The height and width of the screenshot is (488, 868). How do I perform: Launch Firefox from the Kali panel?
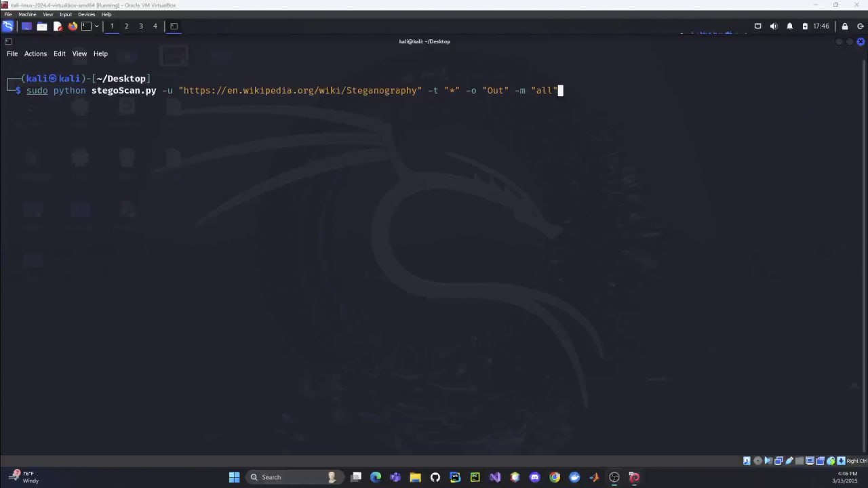pos(73,26)
